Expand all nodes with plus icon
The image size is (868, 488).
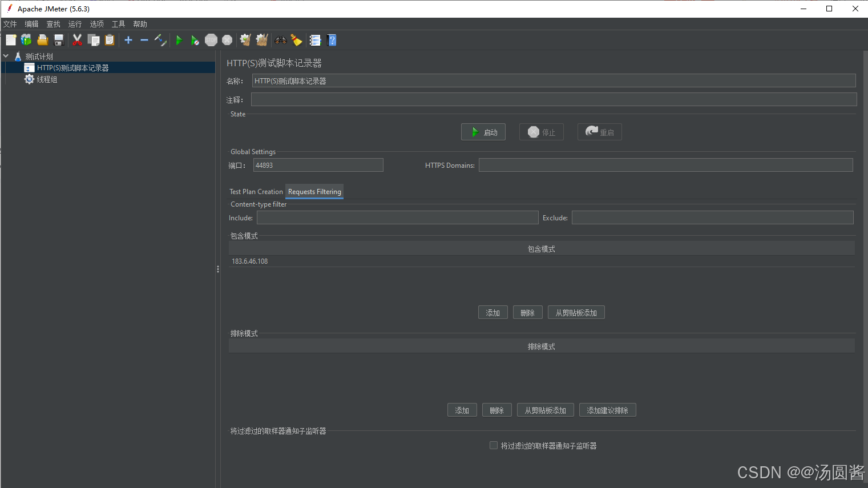(128, 40)
